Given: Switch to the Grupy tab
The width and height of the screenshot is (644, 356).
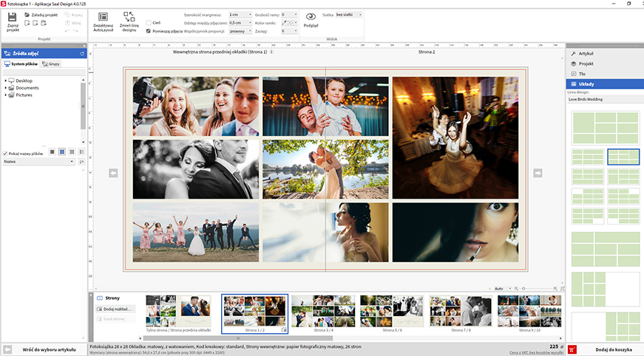Looking at the screenshot, I should [52, 64].
